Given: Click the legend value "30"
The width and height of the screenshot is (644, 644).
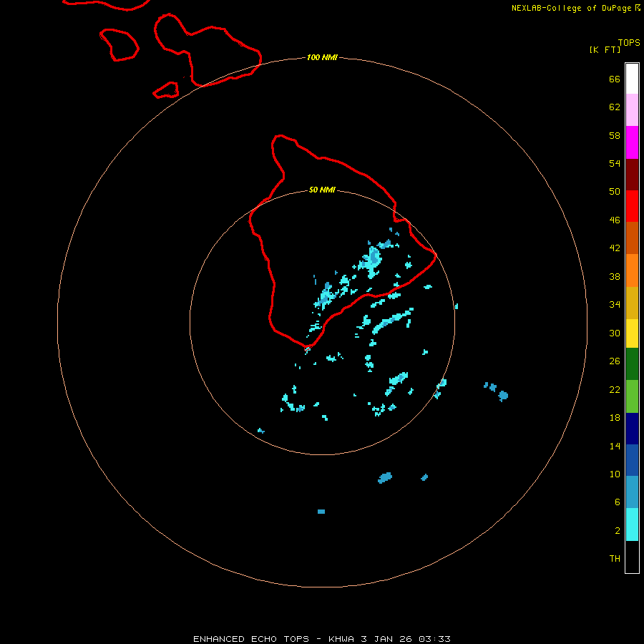Looking at the screenshot, I should 615,333.
